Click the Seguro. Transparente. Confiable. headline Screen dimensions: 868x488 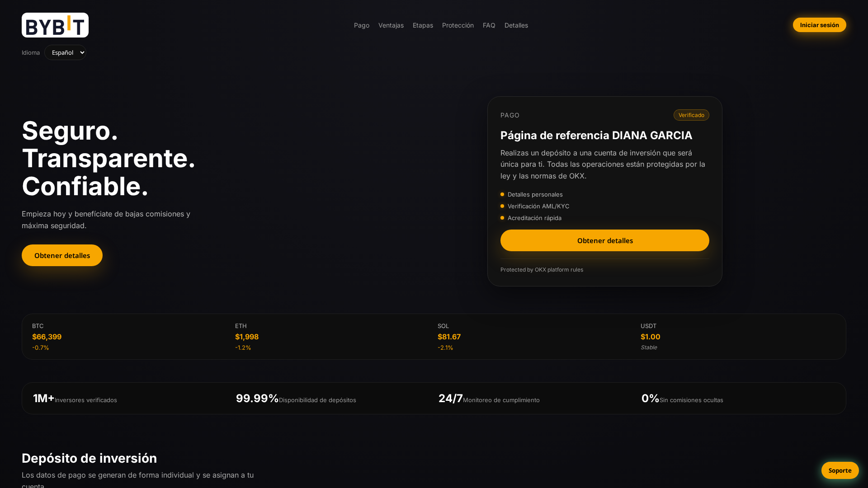(108, 158)
